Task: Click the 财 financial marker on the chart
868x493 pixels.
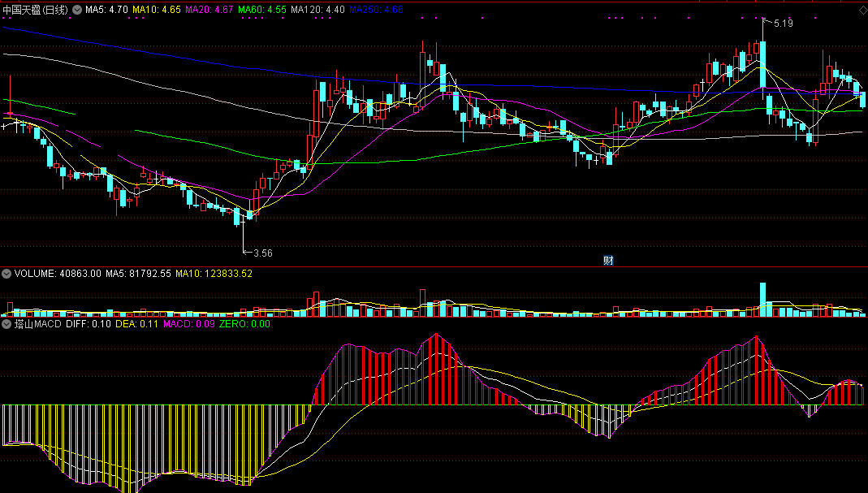Action: click(608, 261)
